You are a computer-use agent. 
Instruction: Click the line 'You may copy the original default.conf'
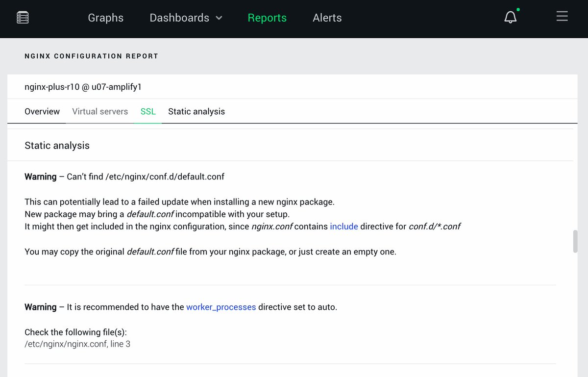(210, 252)
